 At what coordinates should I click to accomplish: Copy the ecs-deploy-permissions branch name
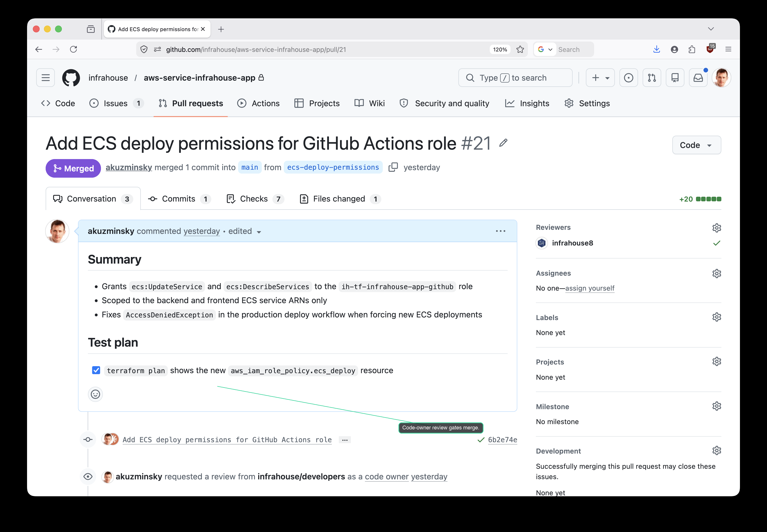[393, 167]
